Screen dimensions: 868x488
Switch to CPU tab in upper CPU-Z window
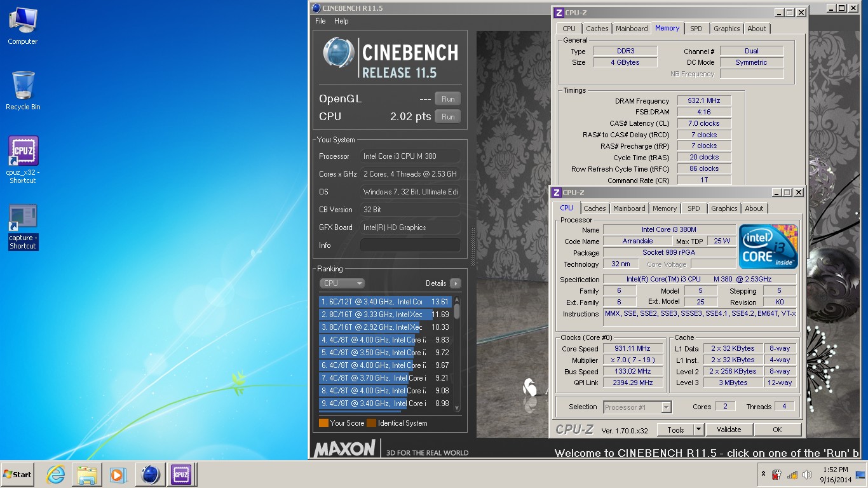pos(569,29)
